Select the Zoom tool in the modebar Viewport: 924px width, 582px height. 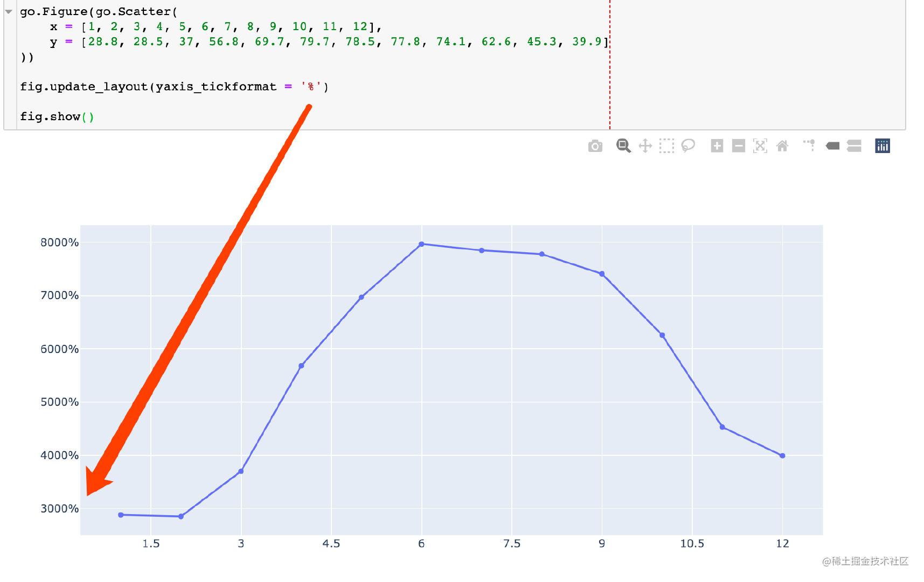click(x=623, y=145)
